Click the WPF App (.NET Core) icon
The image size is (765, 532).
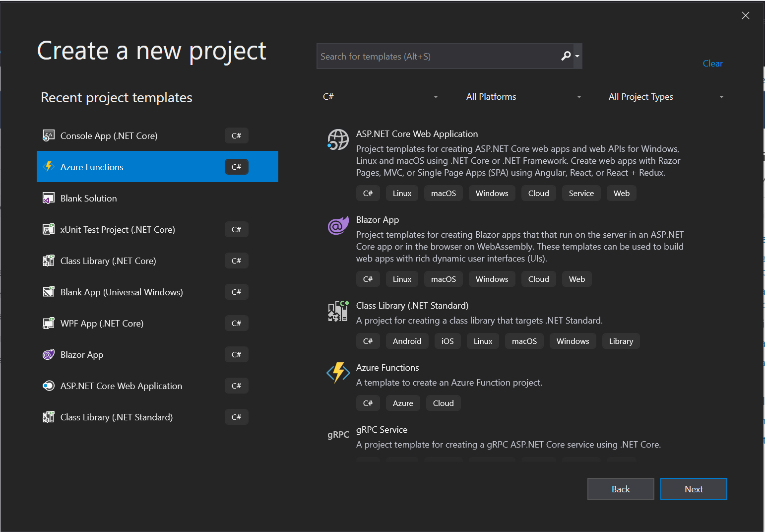click(49, 323)
